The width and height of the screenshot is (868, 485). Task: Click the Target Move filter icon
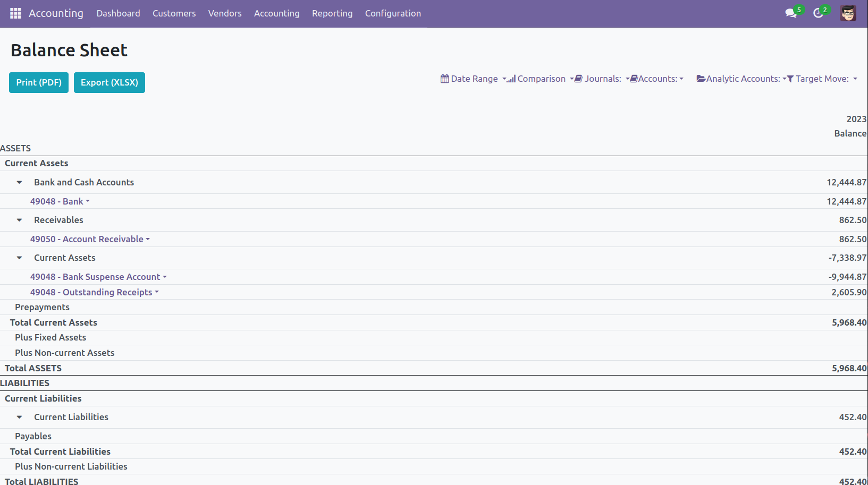(x=790, y=79)
